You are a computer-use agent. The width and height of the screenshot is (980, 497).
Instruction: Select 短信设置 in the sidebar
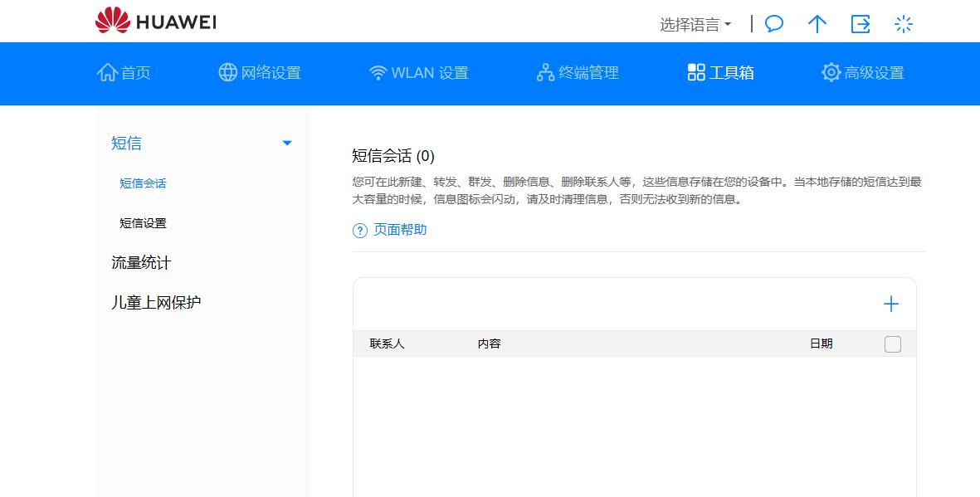pyautogui.click(x=143, y=223)
